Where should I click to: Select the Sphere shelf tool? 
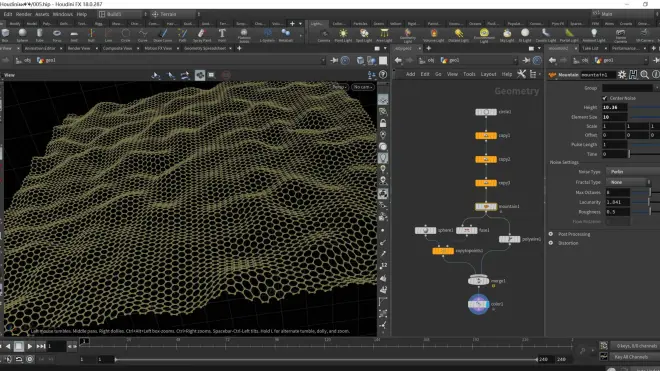[22, 35]
